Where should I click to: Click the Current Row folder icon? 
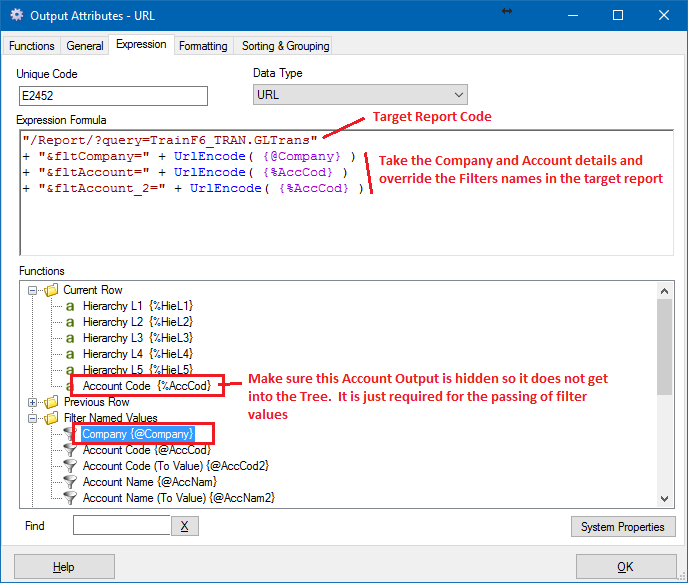[x=51, y=290]
